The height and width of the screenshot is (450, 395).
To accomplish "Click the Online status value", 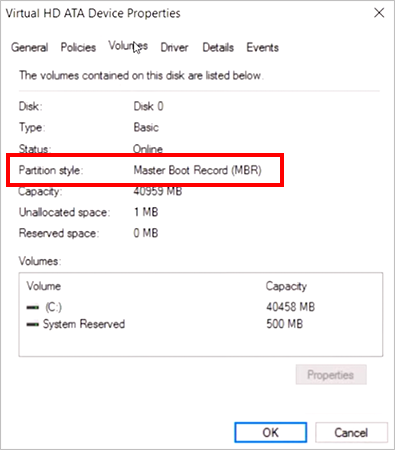I will point(148,149).
